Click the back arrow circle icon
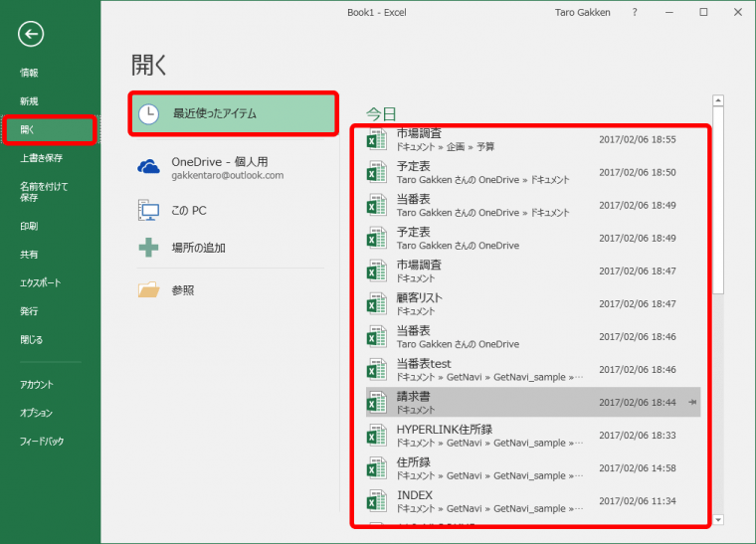Screen dimensions: 756x544 pos(31,34)
